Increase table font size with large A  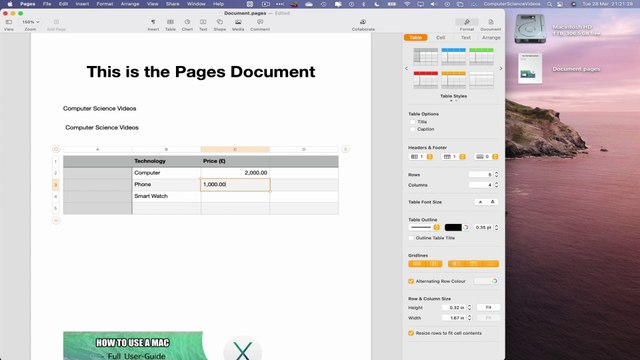coord(492,202)
